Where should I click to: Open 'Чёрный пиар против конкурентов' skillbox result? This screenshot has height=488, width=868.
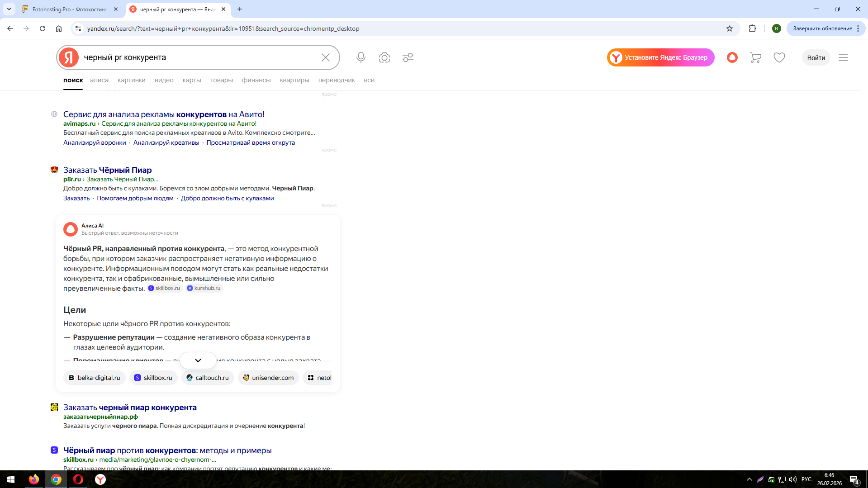tap(167, 450)
